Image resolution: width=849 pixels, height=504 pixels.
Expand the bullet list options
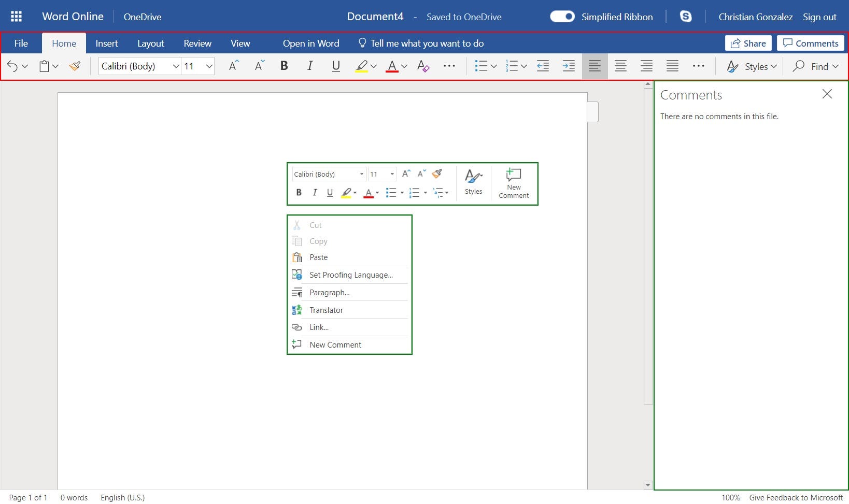point(493,66)
